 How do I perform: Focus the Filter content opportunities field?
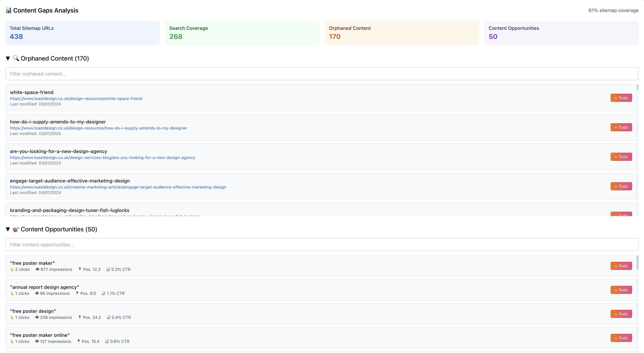[x=322, y=245]
